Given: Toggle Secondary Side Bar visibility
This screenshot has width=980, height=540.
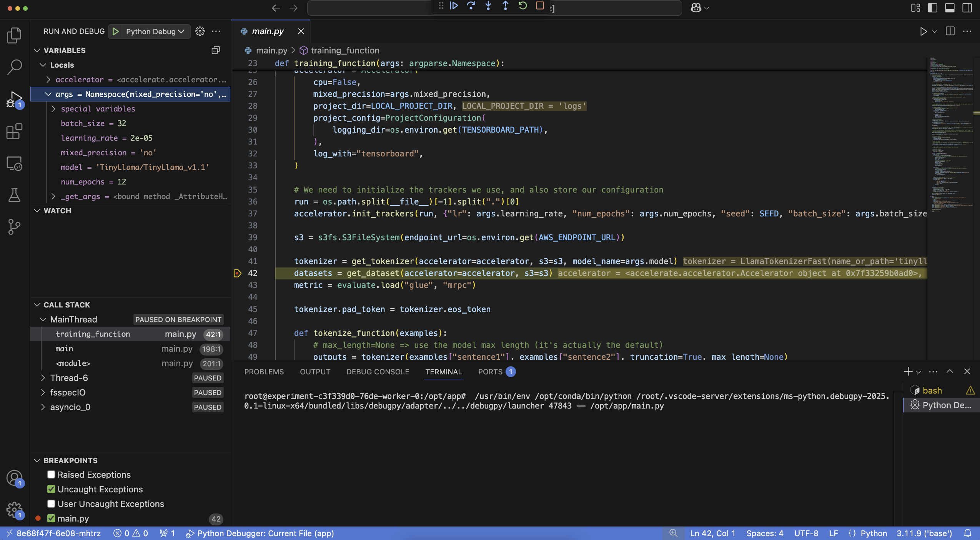Looking at the screenshot, I should click(x=967, y=8).
